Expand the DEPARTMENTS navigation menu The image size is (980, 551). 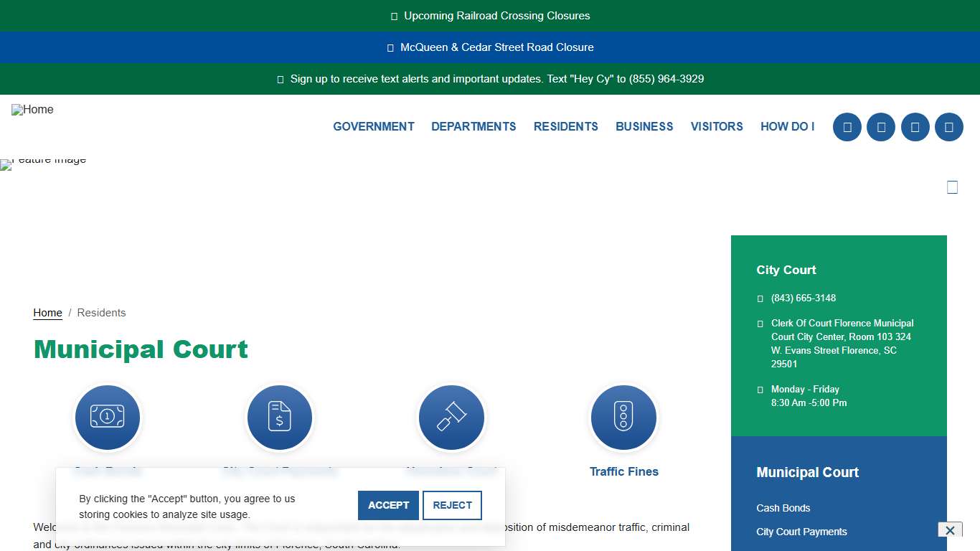(x=473, y=126)
